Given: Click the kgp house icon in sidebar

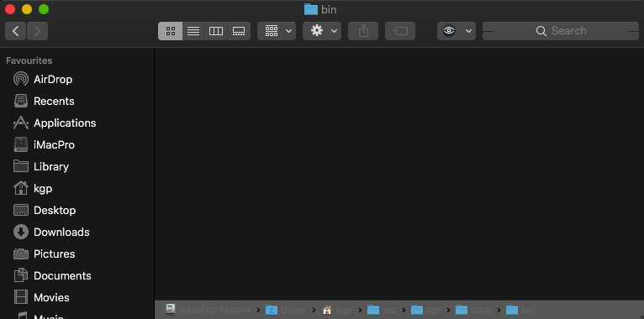Looking at the screenshot, I should tap(21, 188).
